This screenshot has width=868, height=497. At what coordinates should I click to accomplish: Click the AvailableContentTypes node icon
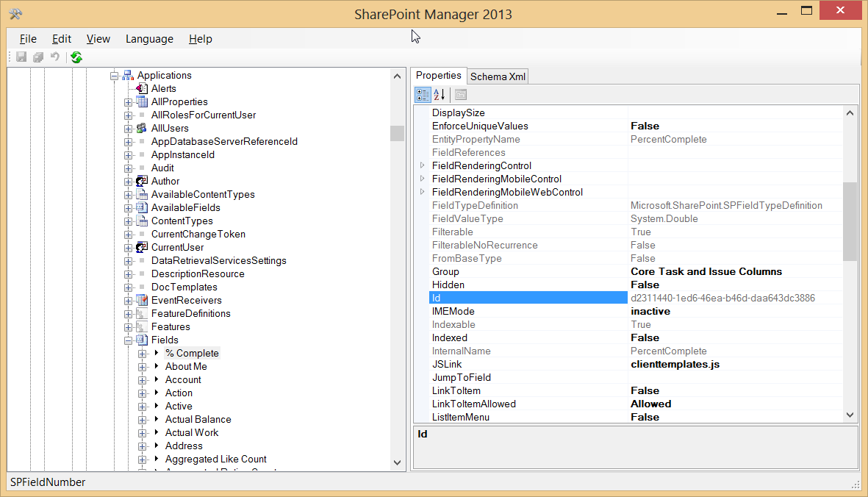(x=142, y=194)
